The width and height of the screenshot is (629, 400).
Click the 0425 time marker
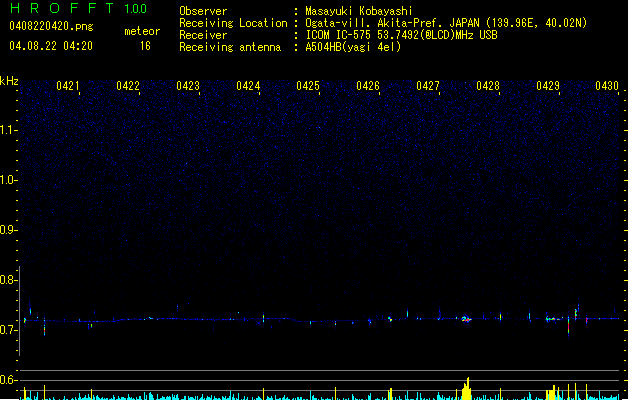pyautogui.click(x=308, y=86)
